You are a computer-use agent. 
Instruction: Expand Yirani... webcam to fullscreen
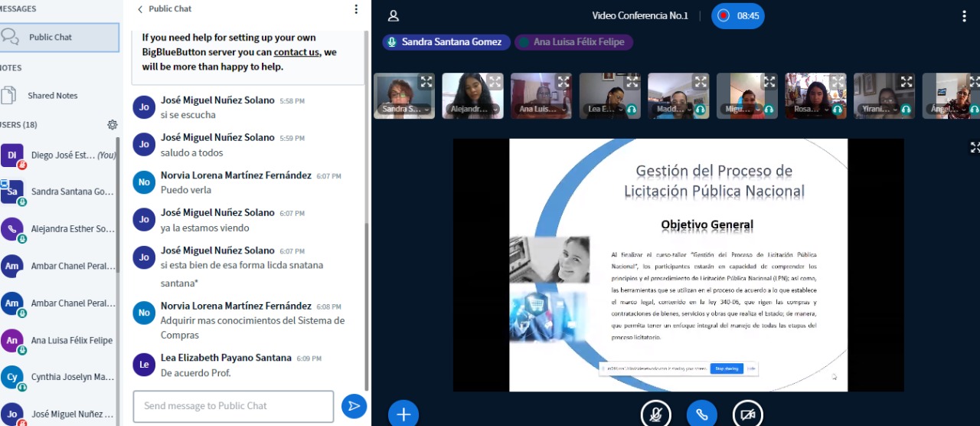coord(906,81)
